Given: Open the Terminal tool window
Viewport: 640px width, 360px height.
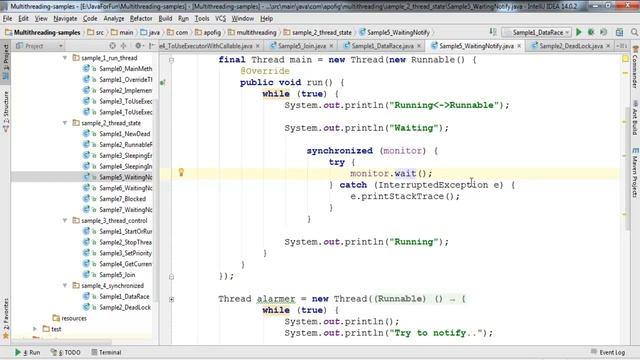Looking at the screenshot, I should [106, 352].
